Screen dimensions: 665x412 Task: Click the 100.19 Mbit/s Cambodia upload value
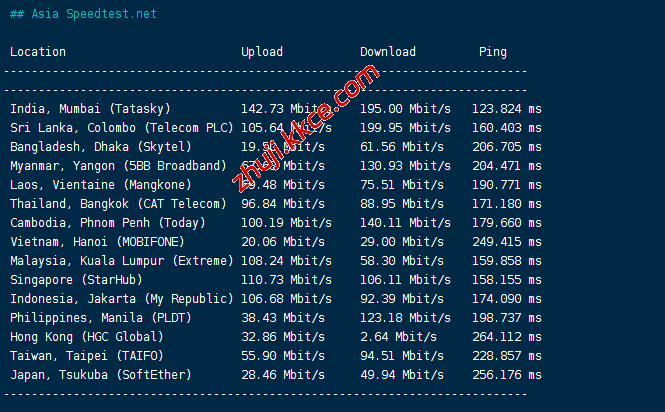pos(286,223)
